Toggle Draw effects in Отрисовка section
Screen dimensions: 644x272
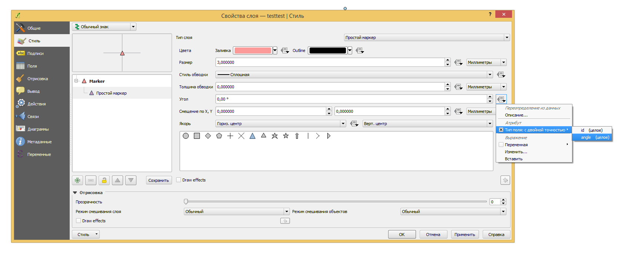click(x=79, y=221)
